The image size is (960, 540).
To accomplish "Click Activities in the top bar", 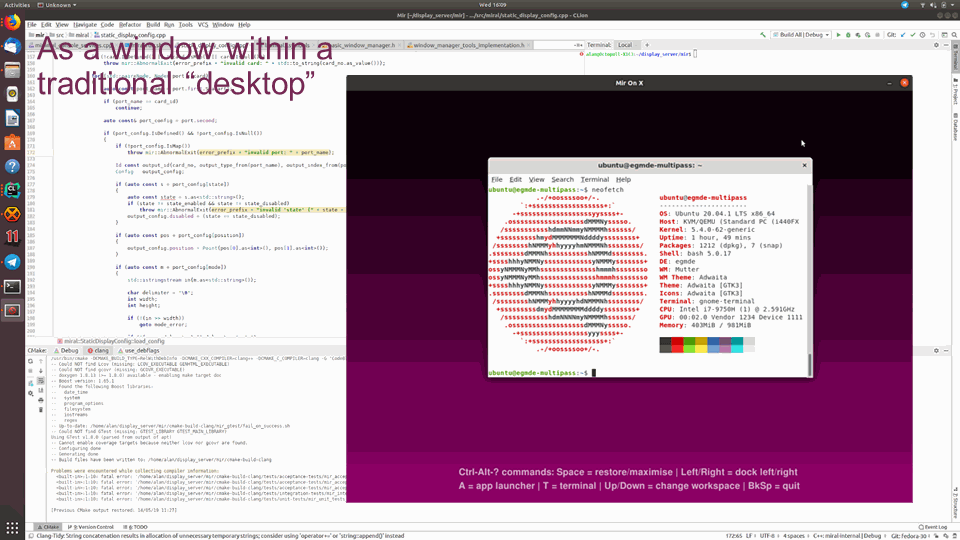I will pyautogui.click(x=18, y=5).
